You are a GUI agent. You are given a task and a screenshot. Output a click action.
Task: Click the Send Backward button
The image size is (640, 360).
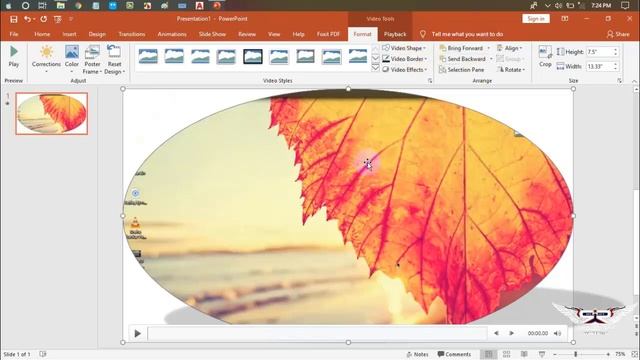coord(463,59)
